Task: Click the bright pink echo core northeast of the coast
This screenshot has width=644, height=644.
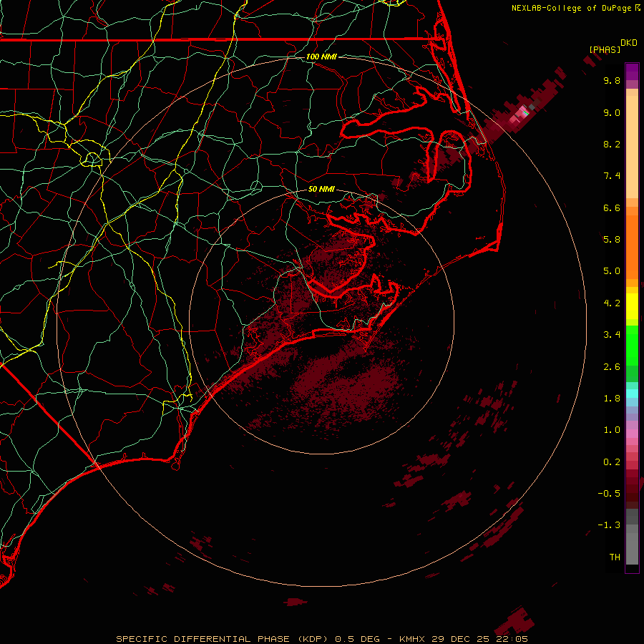Action: [x=519, y=114]
